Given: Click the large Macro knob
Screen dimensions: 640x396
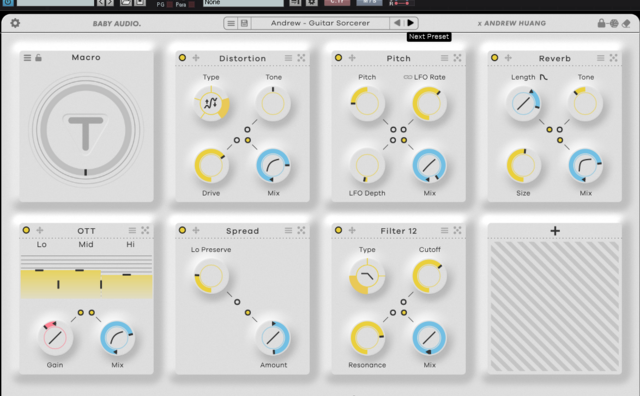Looking at the screenshot, I should [x=86, y=130].
